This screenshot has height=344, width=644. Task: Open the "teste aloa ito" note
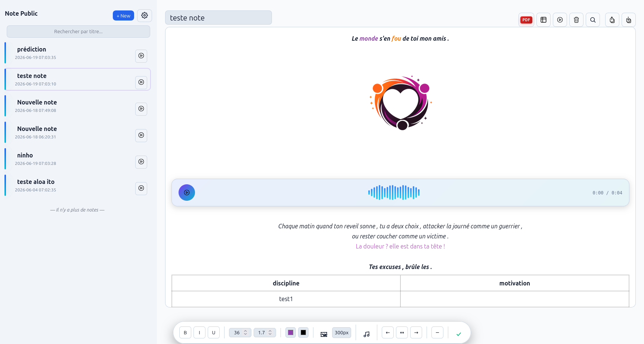pos(78,185)
